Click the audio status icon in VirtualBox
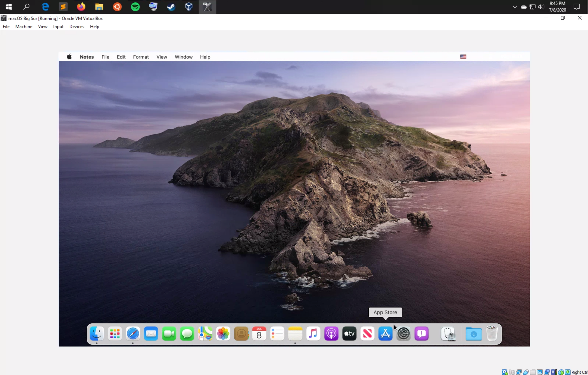The height and width of the screenshot is (375, 588). pyautogui.click(x=512, y=372)
